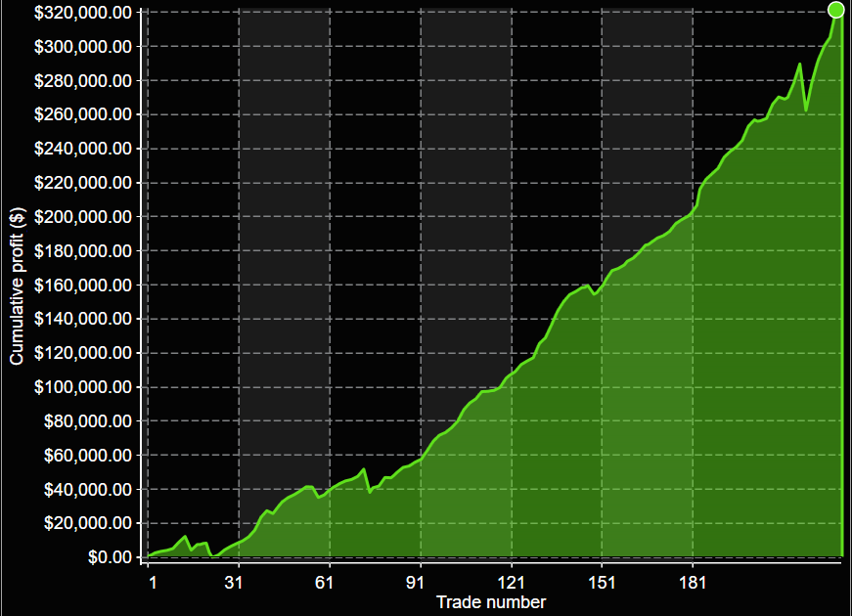The image size is (852, 616).
Task: Click trade number 61 on the x-axis
Action: [325, 583]
